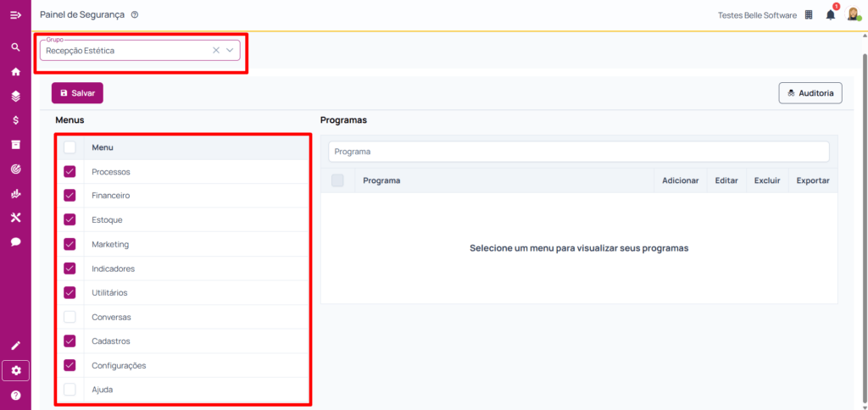This screenshot has height=410, width=868.
Task: Click the help question mark sidebar icon
Action: [15, 395]
